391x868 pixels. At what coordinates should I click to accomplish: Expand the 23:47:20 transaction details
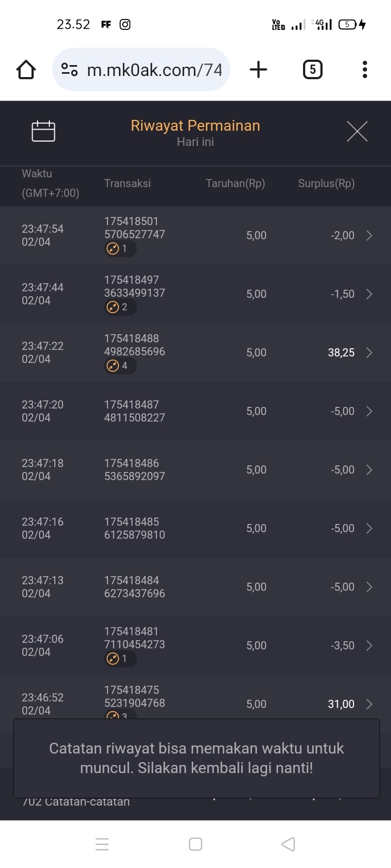(x=369, y=411)
